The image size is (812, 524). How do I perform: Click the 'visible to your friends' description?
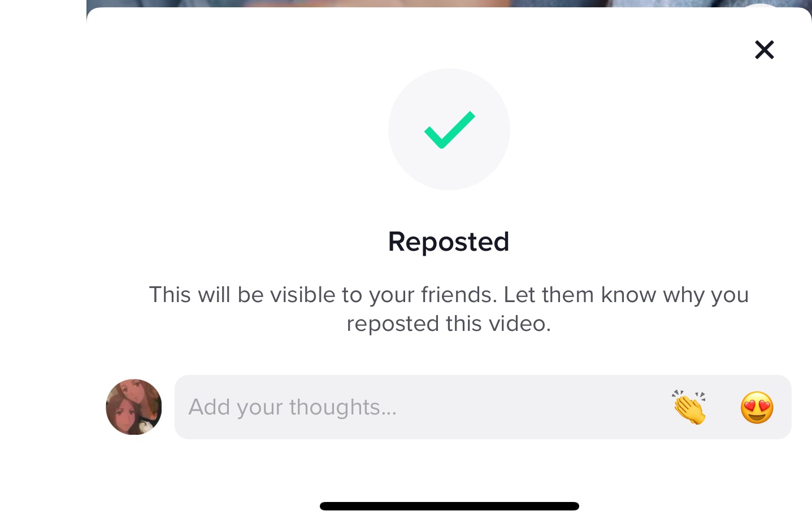click(x=449, y=309)
